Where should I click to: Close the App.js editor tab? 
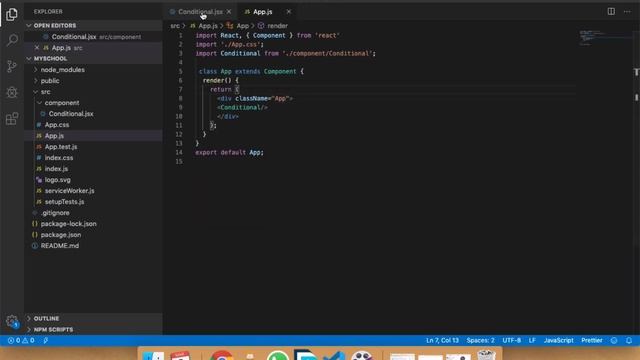(289, 12)
